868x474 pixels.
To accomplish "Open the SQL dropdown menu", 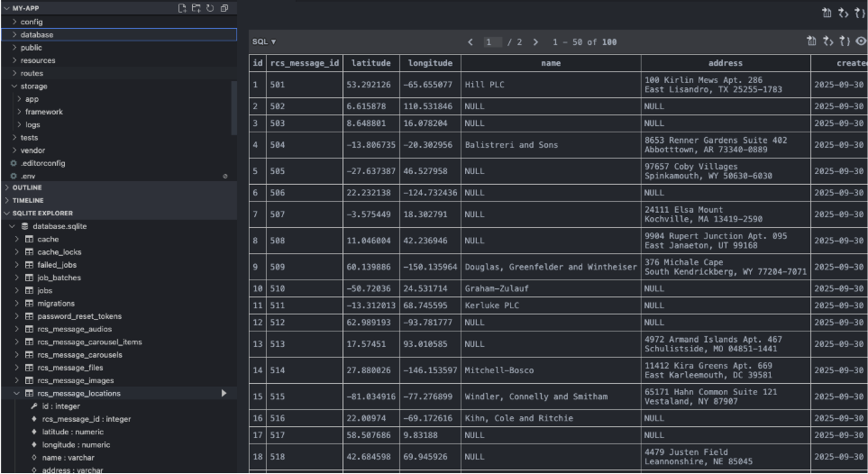I will pos(264,42).
